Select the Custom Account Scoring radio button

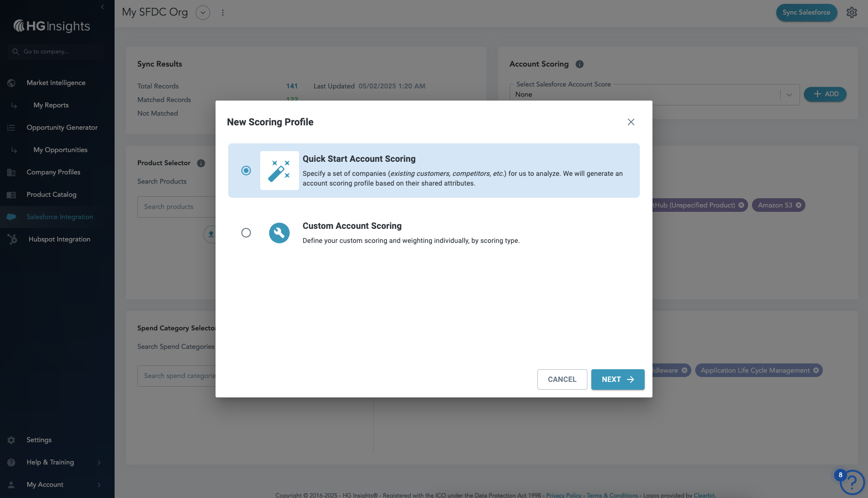(246, 233)
